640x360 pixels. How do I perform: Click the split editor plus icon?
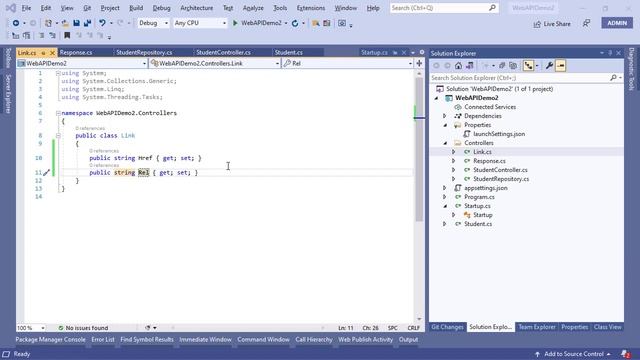pos(419,63)
